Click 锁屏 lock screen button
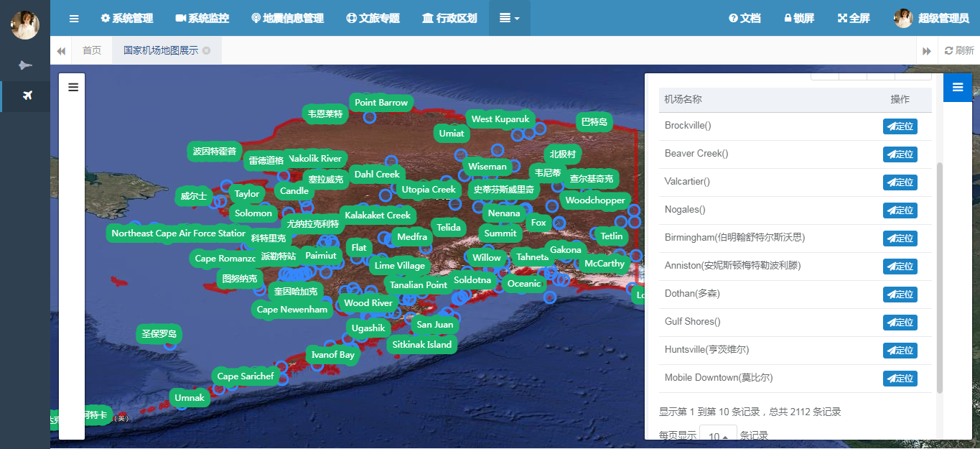The image size is (980, 449). pos(799,18)
